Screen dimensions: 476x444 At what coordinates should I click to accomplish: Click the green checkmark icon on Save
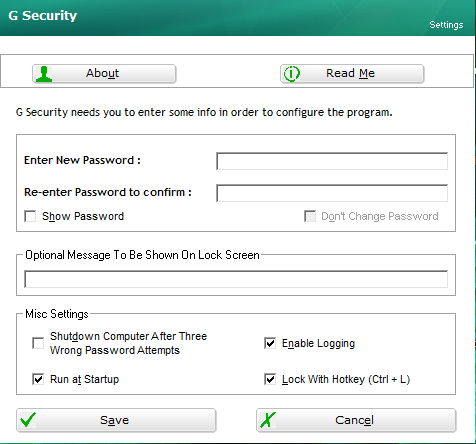[28, 420]
